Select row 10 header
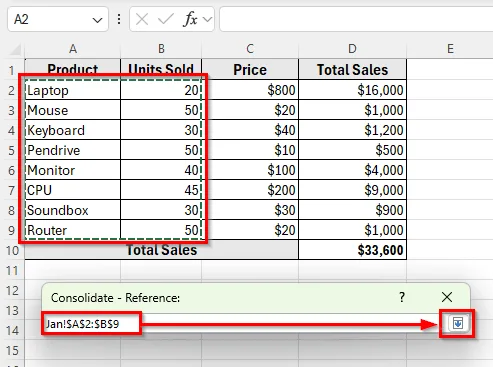This screenshot has width=493, height=367. pyautogui.click(x=12, y=250)
